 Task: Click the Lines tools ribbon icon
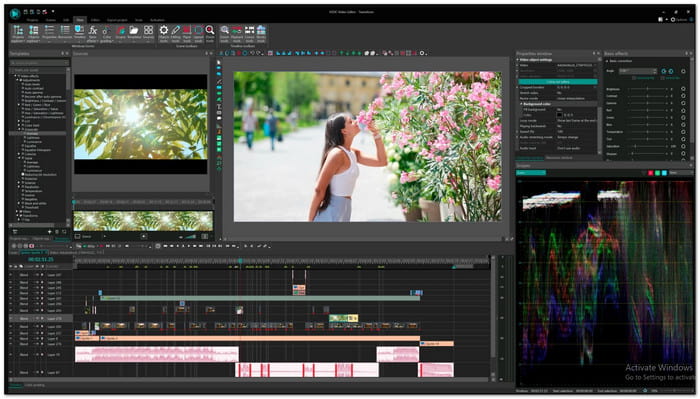[249, 33]
